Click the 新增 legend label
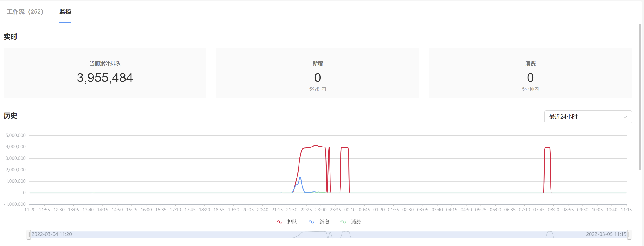This screenshot has width=644, height=246. point(324,222)
